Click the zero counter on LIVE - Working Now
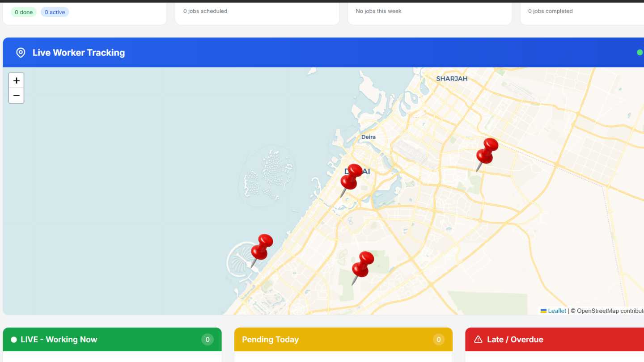 (x=208, y=339)
